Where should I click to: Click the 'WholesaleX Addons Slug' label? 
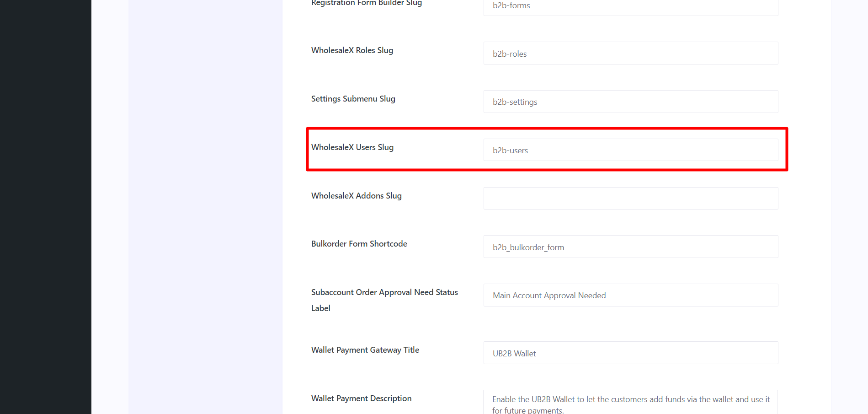pyautogui.click(x=356, y=196)
